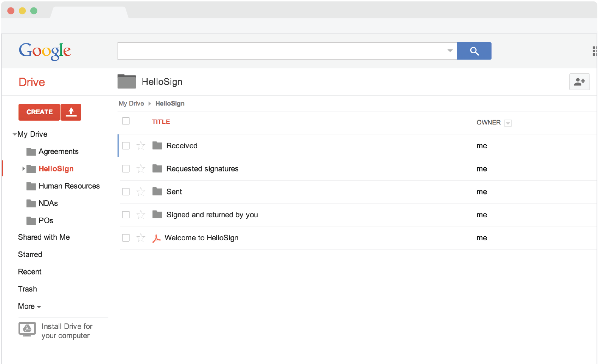Open POs folder label in sidebar
The width and height of the screenshot is (599, 364).
tap(46, 221)
